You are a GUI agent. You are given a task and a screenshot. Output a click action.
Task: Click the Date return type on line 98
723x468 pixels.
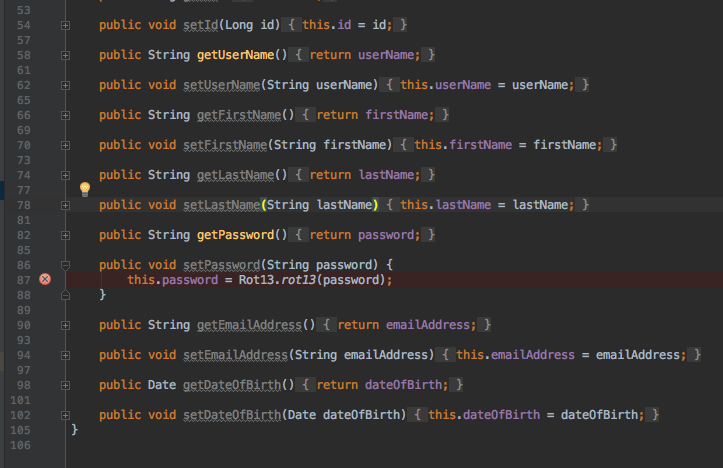click(x=163, y=385)
